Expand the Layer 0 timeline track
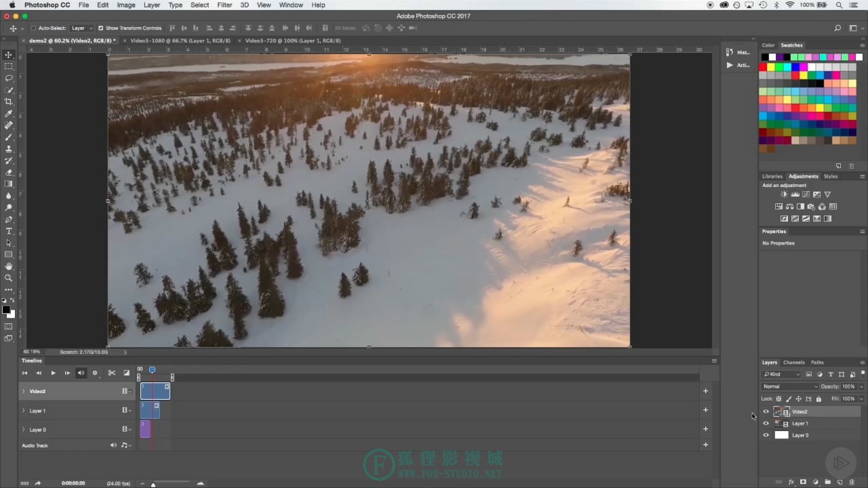 pos(24,430)
